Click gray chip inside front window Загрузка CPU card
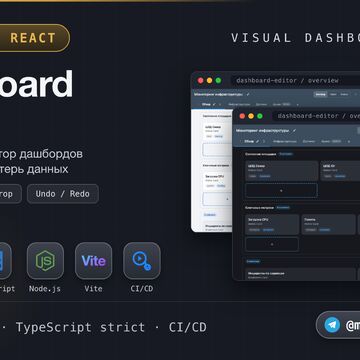The image size is (360, 360). coord(254,230)
